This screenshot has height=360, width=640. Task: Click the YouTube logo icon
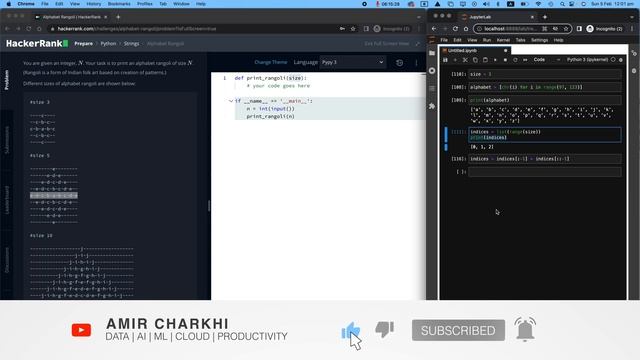81,330
